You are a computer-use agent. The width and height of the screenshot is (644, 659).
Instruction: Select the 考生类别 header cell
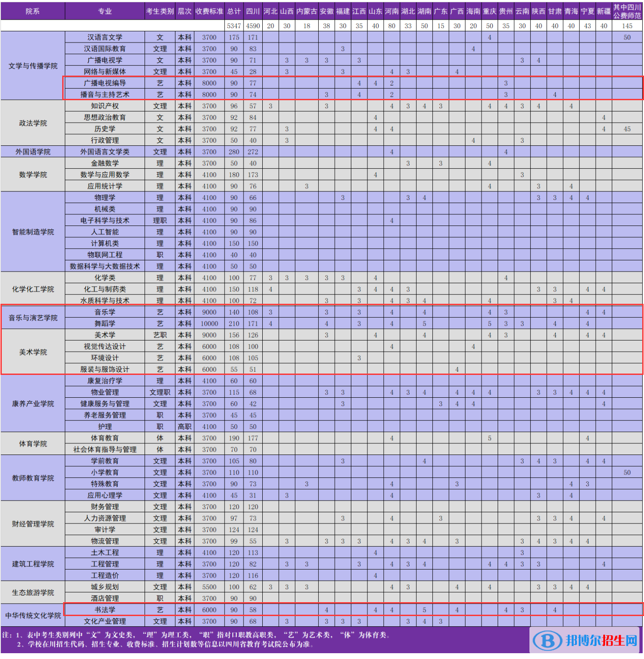[x=160, y=11]
